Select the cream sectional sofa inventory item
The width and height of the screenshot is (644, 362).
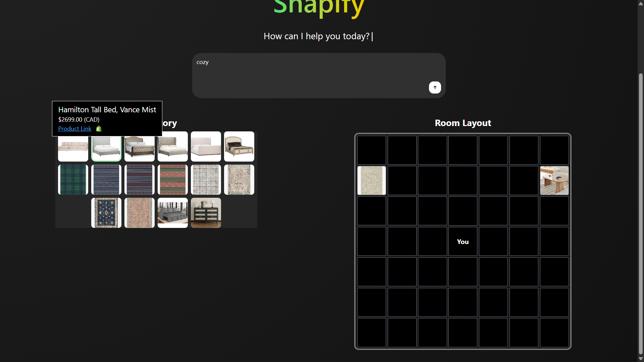73,147
